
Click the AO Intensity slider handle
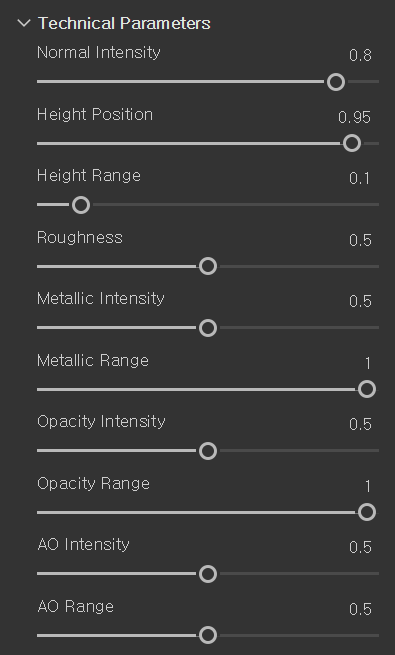tap(208, 574)
